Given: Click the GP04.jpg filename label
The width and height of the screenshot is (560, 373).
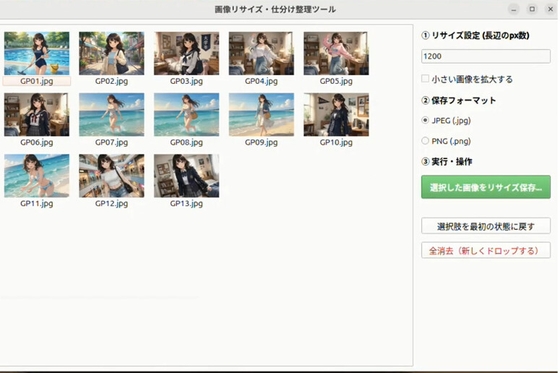Looking at the screenshot, I should pyautogui.click(x=261, y=81).
